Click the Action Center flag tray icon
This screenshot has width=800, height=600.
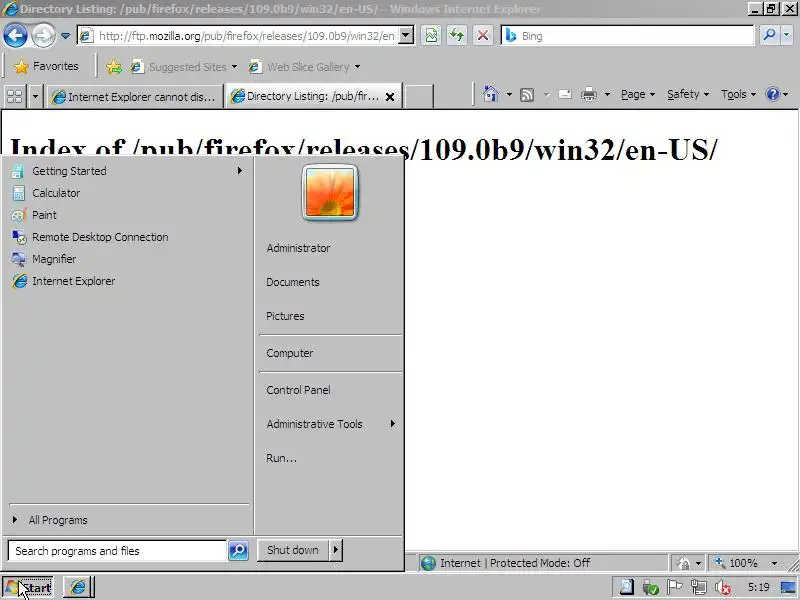[x=674, y=588]
